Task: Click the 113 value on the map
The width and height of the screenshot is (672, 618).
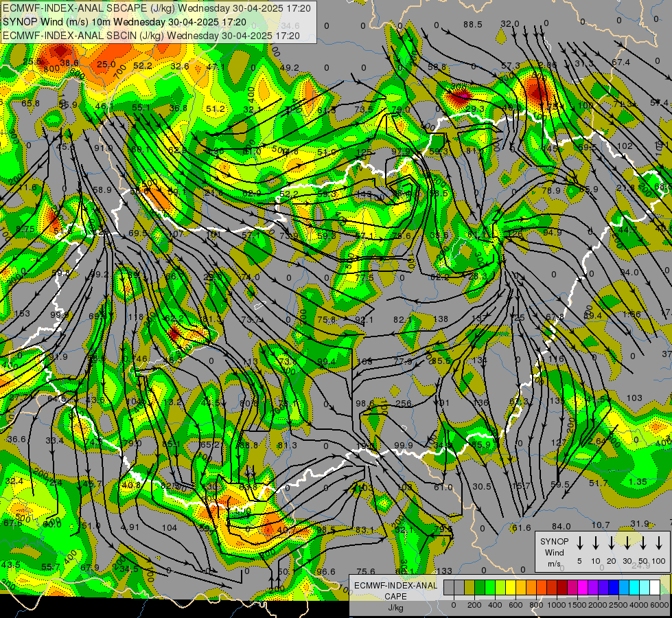Action: pyautogui.click(x=250, y=362)
